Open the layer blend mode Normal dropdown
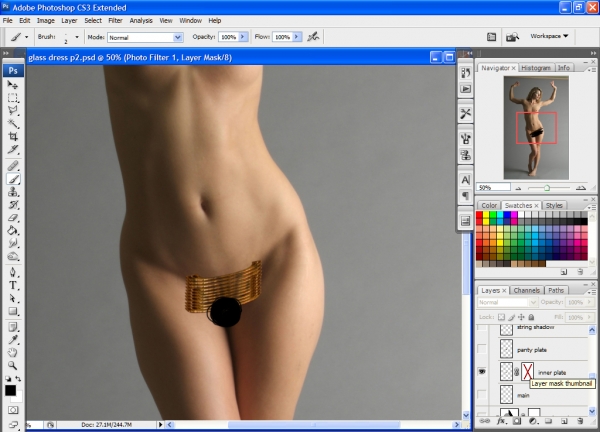The width and height of the screenshot is (600, 432). pyautogui.click(x=507, y=302)
